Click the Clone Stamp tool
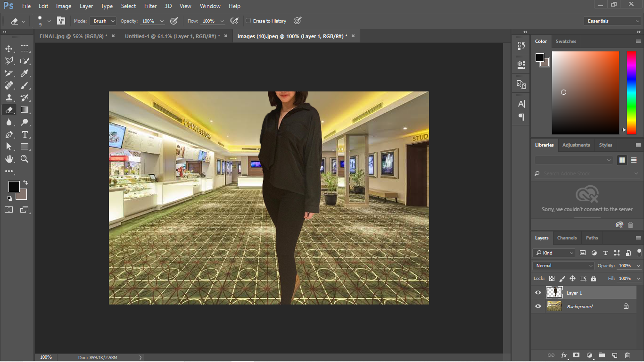The image size is (644, 362). pyautogui.click(x=9, y=98)
